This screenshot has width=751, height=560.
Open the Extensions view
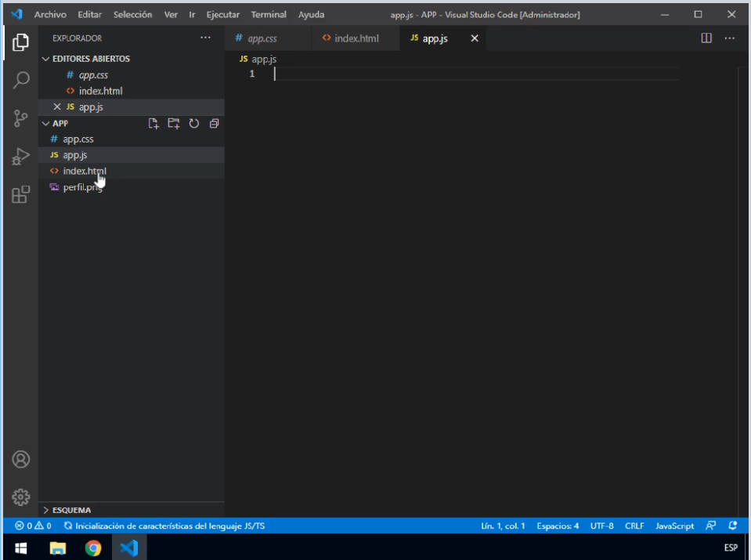(x=20, y=194)
